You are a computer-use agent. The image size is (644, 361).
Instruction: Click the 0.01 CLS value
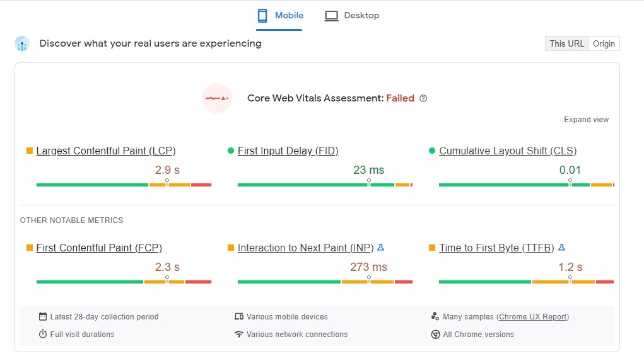570,170
